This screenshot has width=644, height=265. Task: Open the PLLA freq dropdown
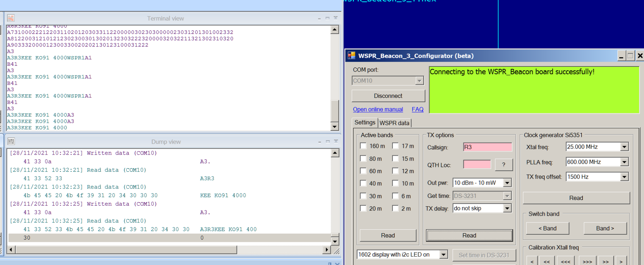coord(624,162)
